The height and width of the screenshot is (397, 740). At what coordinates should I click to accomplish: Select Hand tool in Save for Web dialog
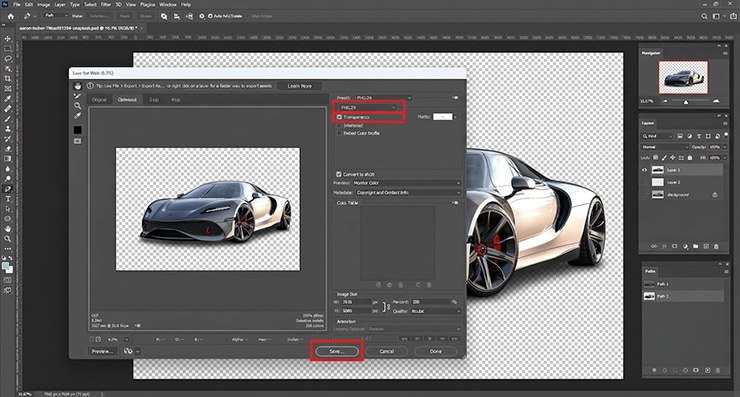pos(77,86)
